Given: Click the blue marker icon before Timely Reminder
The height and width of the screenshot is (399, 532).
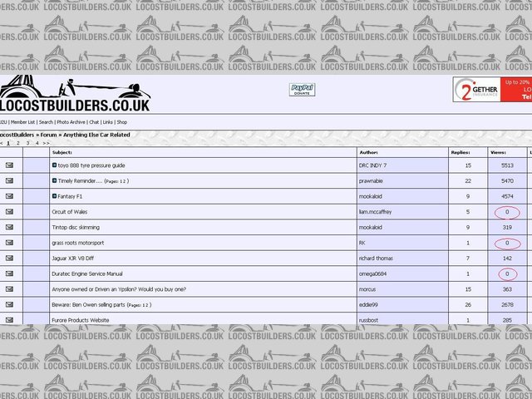Looking at the screenshot, I should click(54, 180).
